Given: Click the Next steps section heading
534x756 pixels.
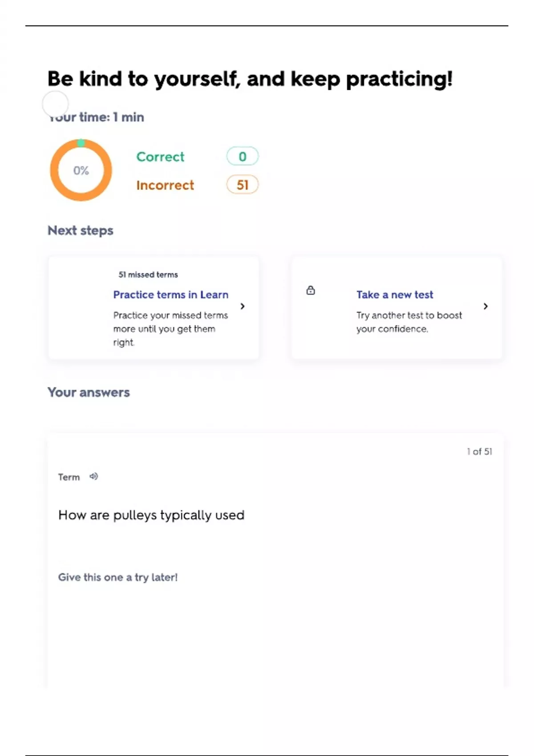Looking at the screenshot, I should (x=81, y=230).
